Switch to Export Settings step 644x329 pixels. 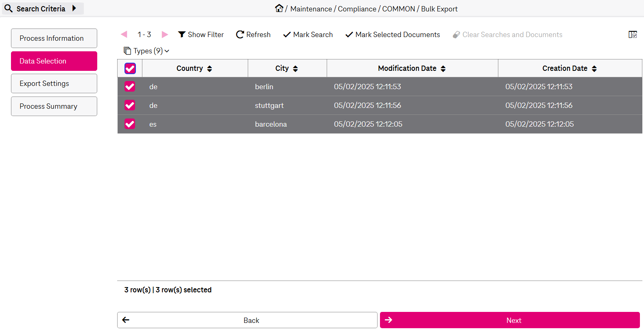click(54, 83)
